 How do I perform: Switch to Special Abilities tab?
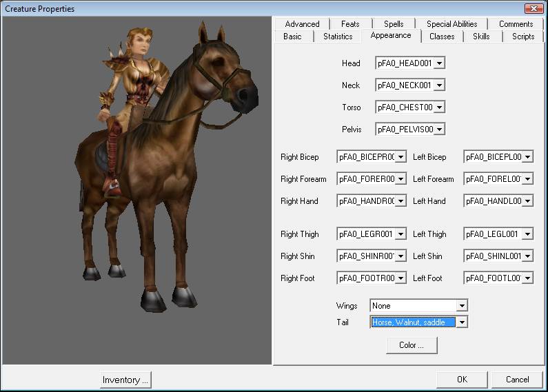[x=451, y=24]
